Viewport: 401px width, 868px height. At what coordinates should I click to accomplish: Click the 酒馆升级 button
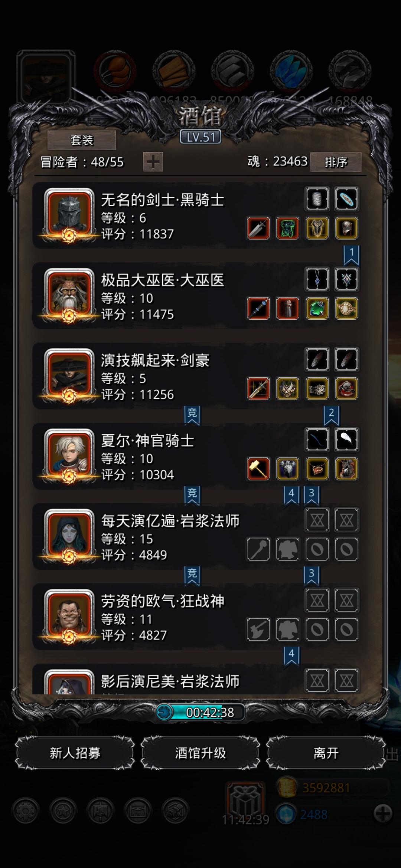click(200, 753)
